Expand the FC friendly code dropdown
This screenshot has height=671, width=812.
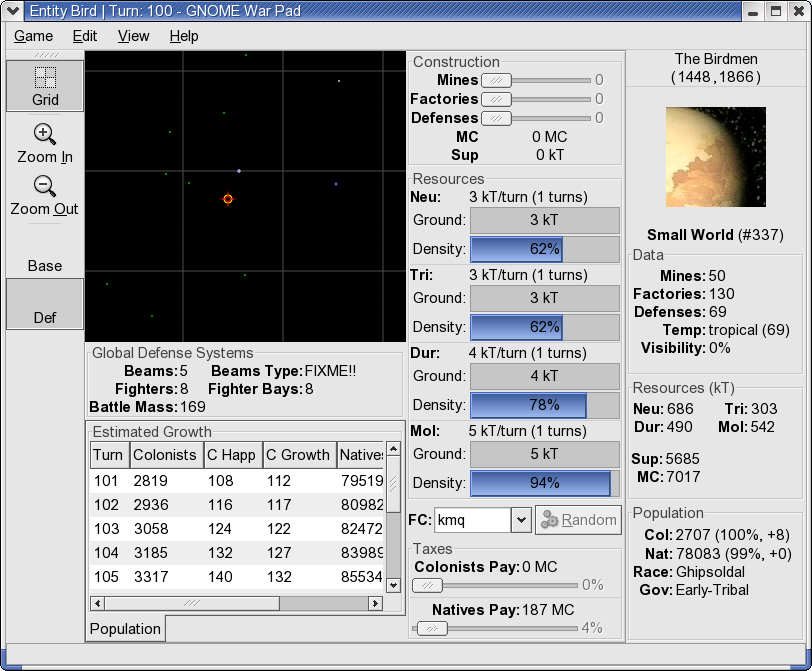520,520
